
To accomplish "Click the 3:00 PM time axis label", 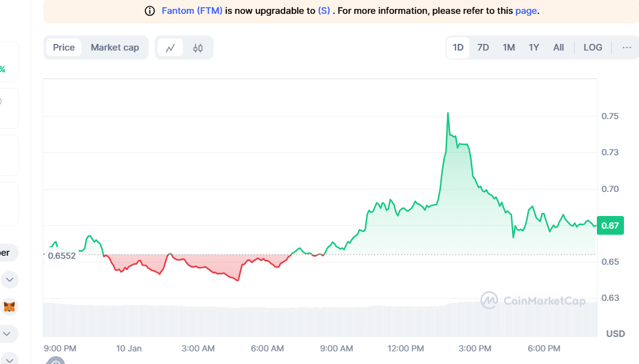I will pos(475,348).
